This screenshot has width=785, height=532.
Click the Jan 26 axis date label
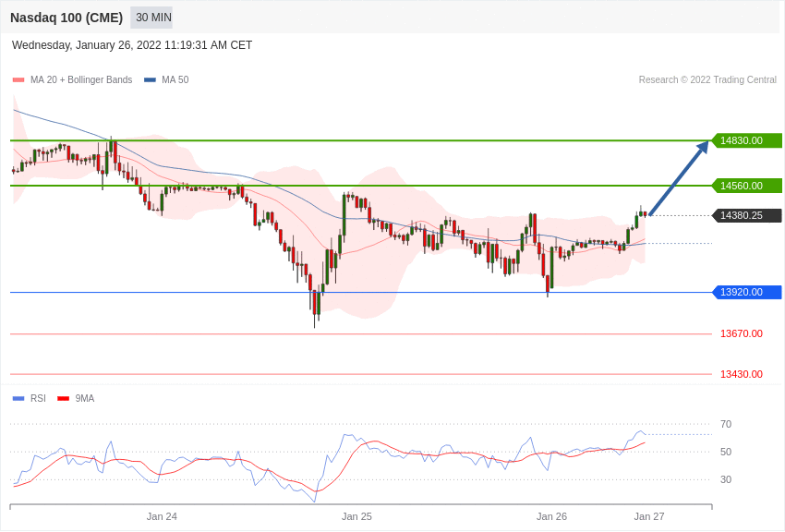coord(551,516)
